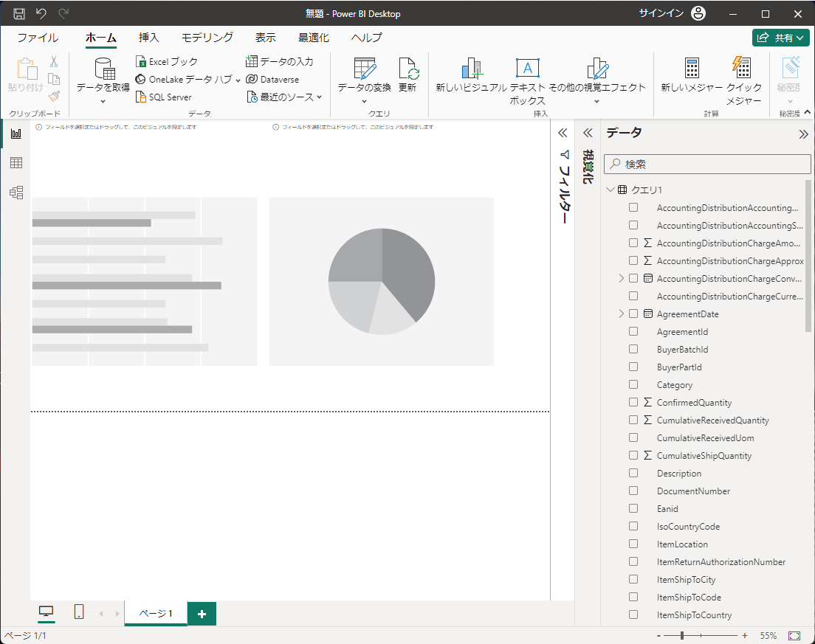Select the ページ 1 page tab
This screenshot has width=815, height=644.
click(156, 613)
